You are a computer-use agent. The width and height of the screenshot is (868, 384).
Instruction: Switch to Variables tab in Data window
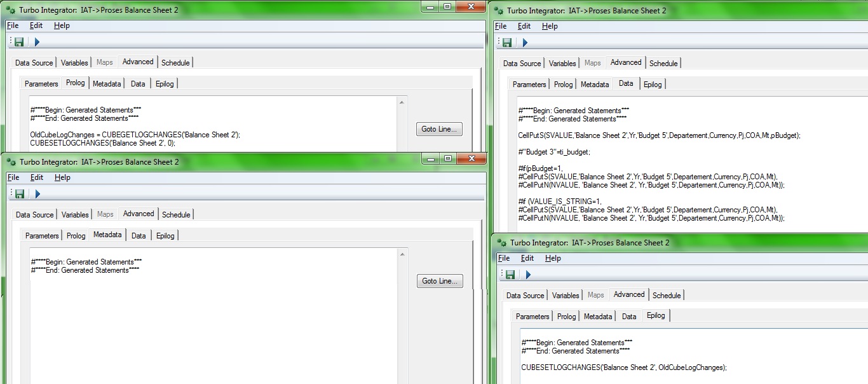[562, 64]
